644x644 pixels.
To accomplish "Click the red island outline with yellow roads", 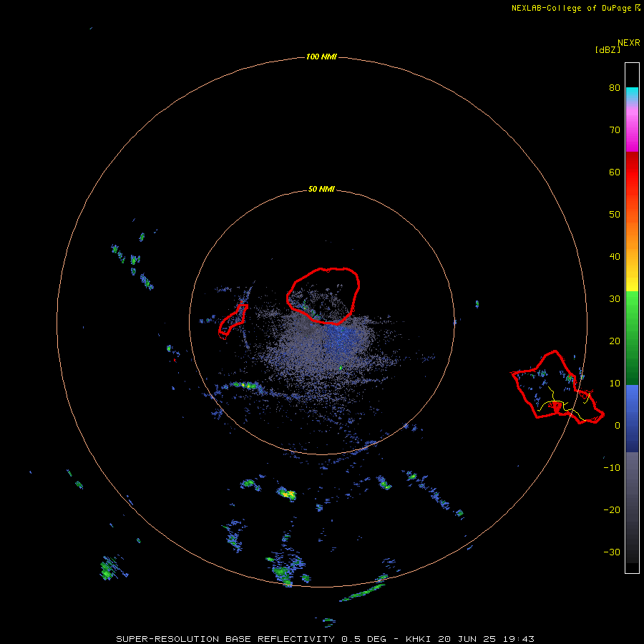I will 557,387.
